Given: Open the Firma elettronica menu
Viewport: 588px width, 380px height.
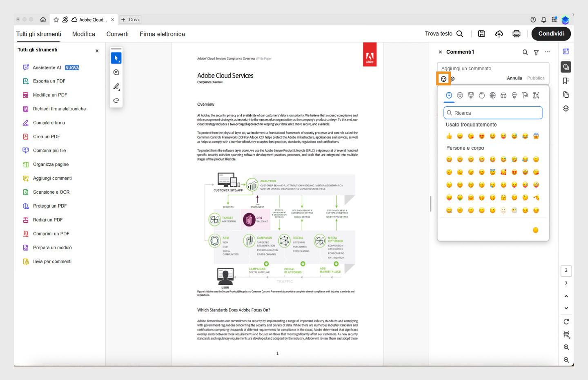Looking at the screenshot, I should pos(162,34).
